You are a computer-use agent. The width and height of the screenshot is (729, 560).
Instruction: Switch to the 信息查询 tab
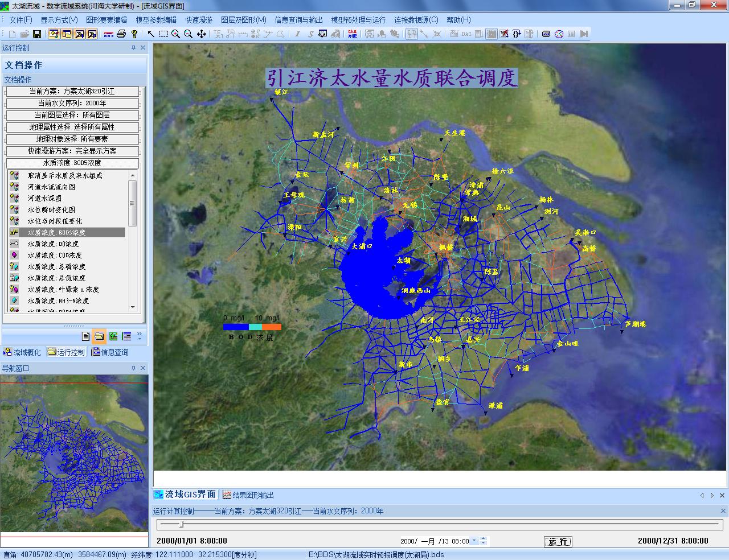click(x=110, y=352)
